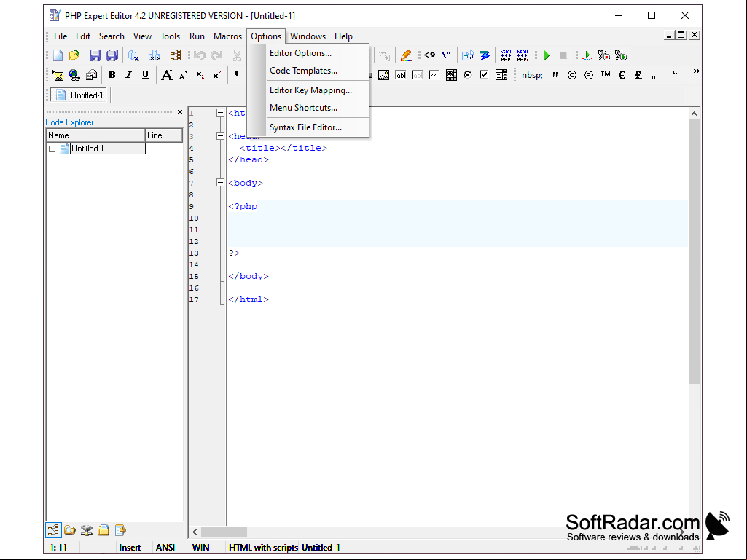Click the bug icon with the red stop square

click(603, 56)
